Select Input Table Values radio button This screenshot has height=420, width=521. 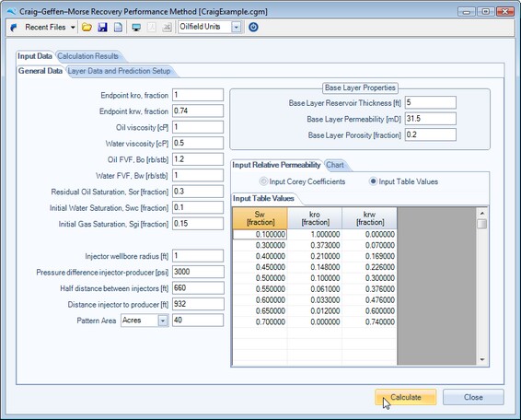click(x=373, y=181)
